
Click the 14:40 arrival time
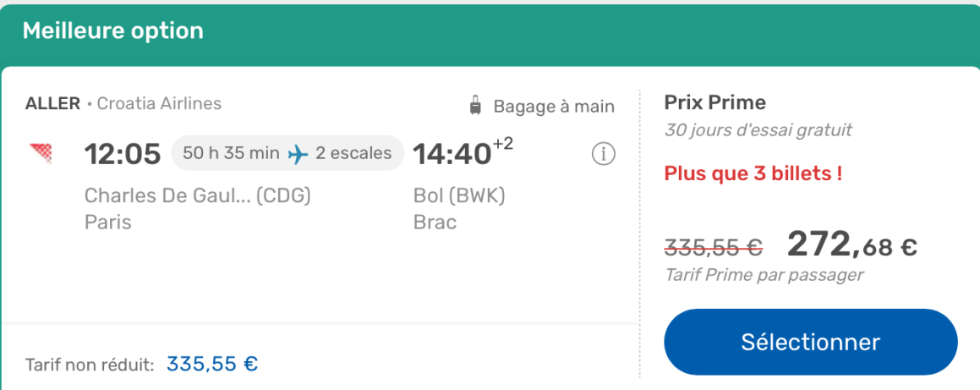tap(452, 154)
